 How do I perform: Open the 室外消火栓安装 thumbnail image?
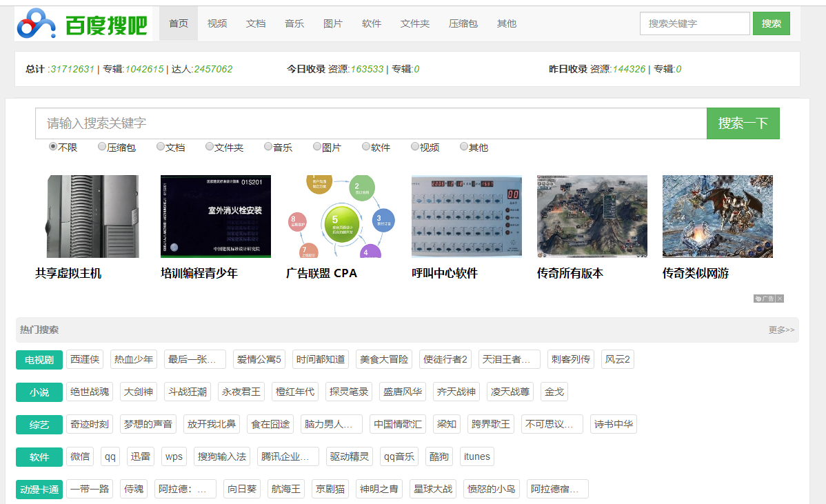215,216
